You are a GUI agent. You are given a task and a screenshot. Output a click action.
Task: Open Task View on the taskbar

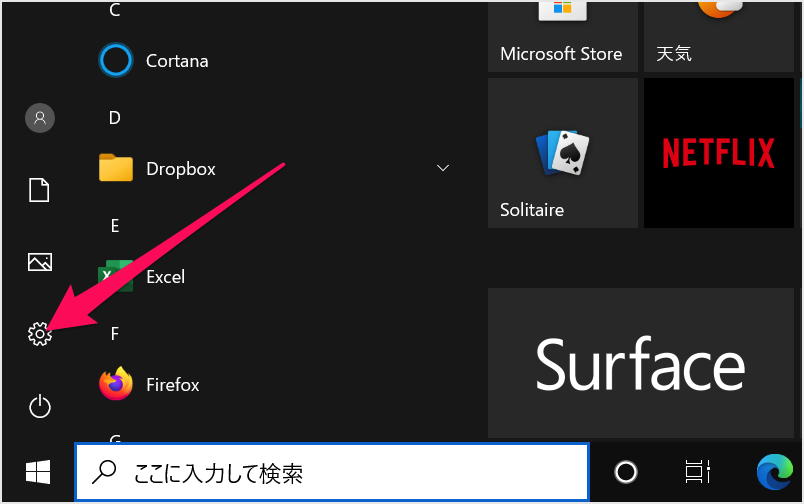click(x=698, y=472)
